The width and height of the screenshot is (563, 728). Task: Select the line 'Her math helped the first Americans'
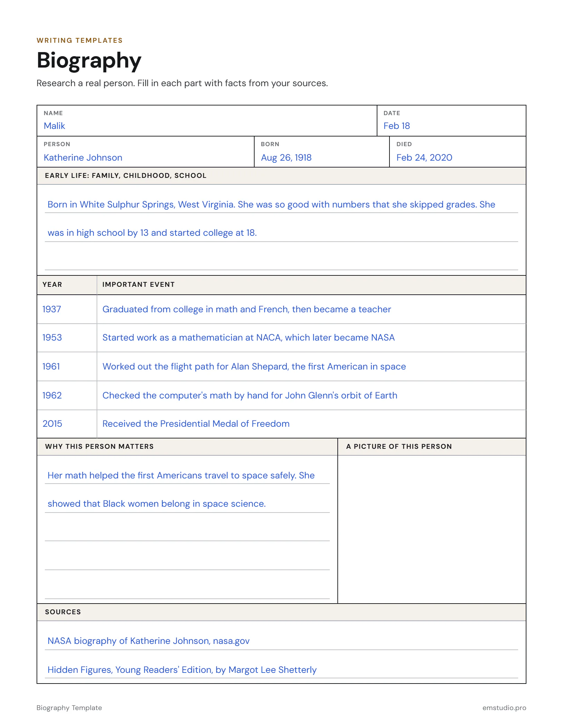[181, 475]
